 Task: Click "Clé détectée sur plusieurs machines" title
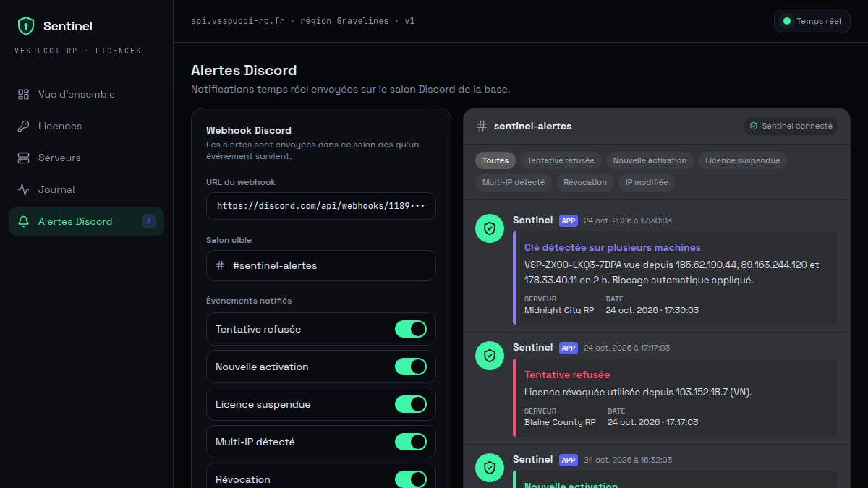613,247
